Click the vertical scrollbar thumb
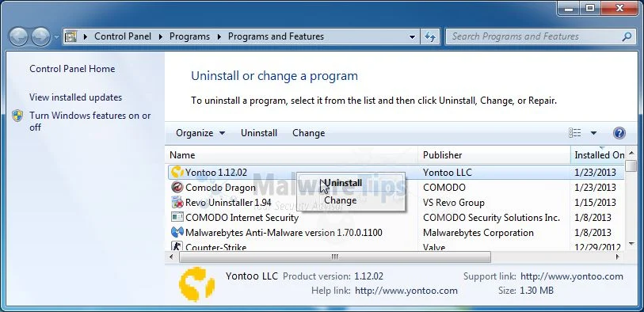The image size is (644, 312). pos(631,166)
